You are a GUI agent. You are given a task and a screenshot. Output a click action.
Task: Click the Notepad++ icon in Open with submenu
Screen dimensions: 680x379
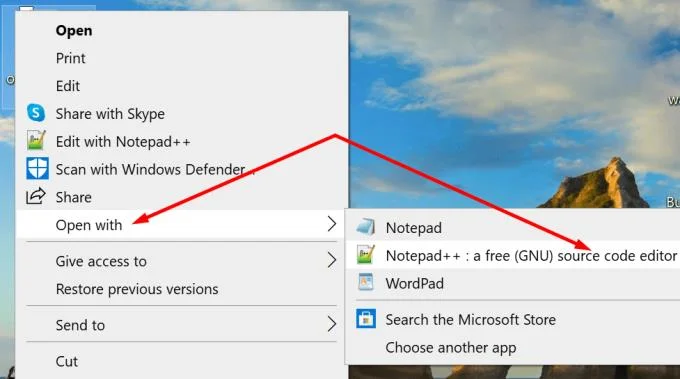[365, 255]
